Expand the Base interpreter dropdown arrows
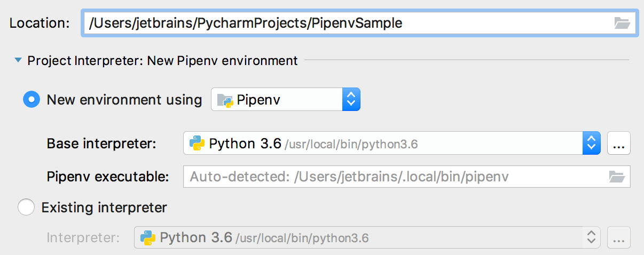This screenshot has width=644, height=255. click(591, 144)
